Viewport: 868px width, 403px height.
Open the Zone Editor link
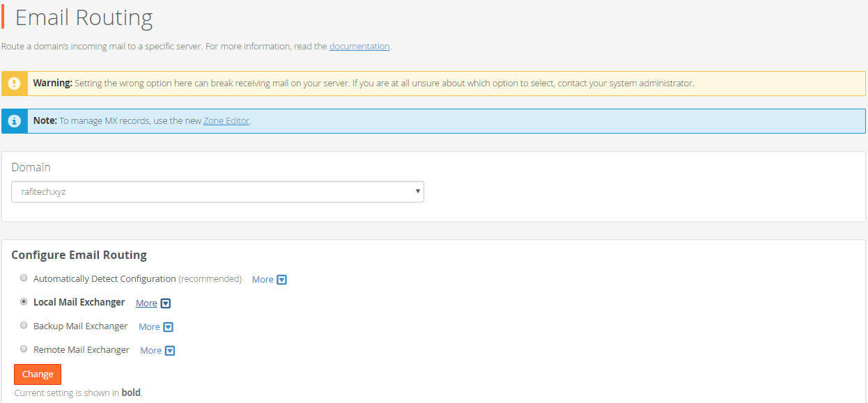point(226,121)
